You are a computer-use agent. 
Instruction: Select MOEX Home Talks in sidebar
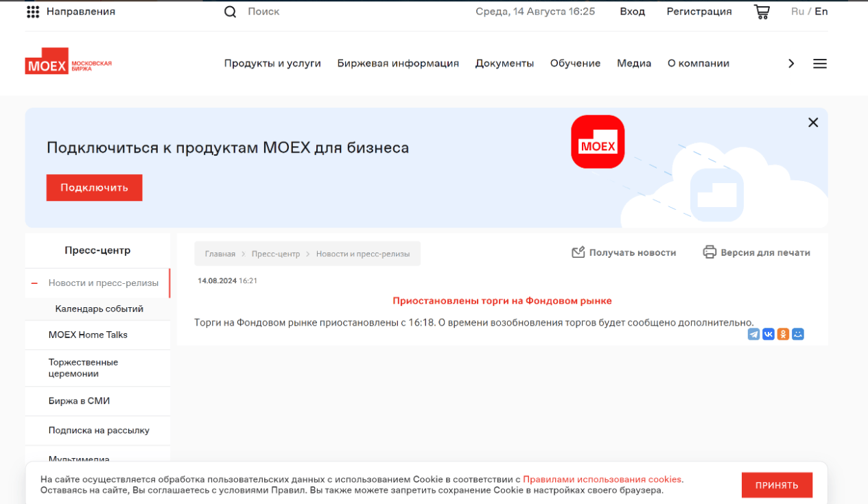88,335
